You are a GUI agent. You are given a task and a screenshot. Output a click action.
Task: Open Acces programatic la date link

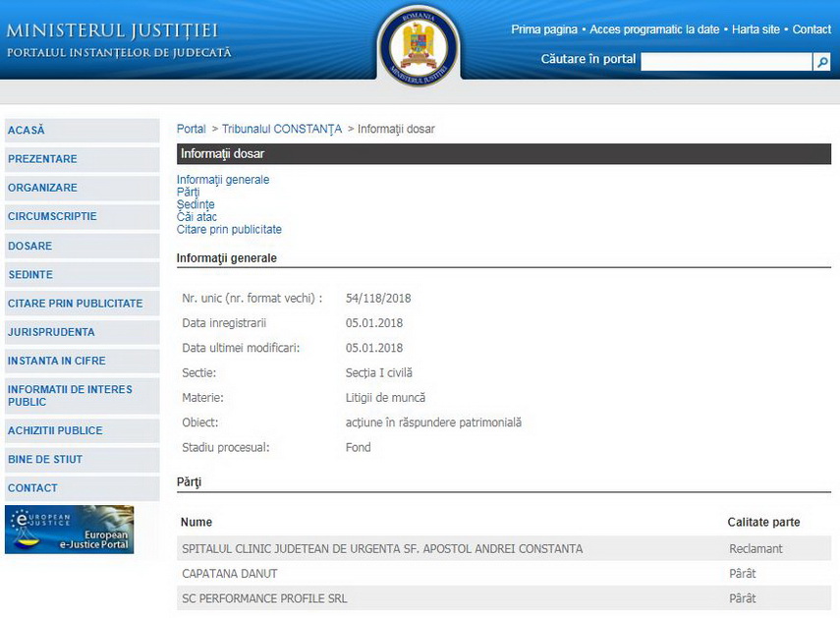tap(654, 29)
